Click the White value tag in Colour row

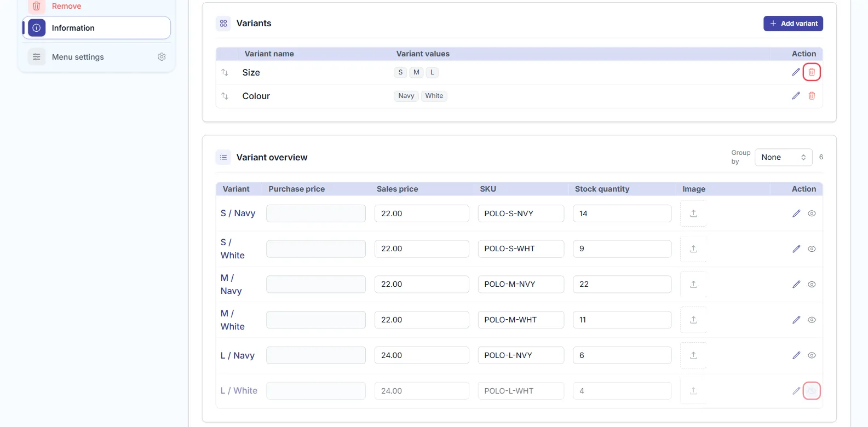point(434,96)
